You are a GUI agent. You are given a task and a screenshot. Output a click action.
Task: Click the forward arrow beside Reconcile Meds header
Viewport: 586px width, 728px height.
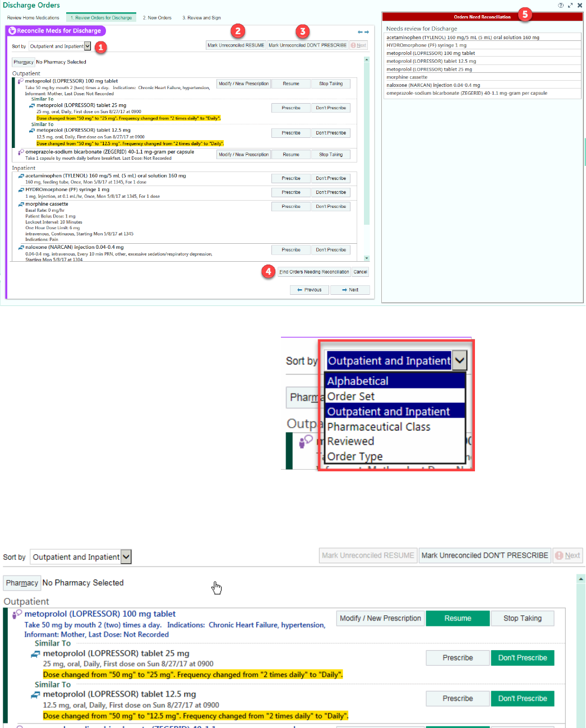click(367, 32)
